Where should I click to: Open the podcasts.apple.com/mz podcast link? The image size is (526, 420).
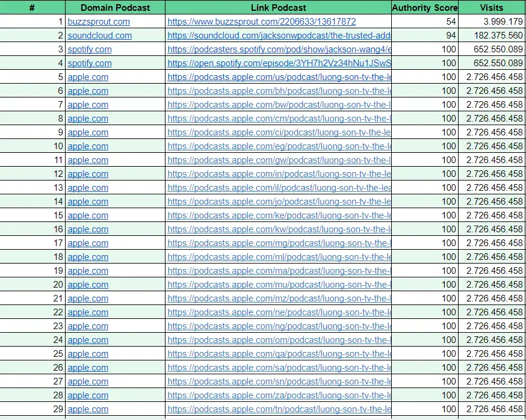(279, 298)
